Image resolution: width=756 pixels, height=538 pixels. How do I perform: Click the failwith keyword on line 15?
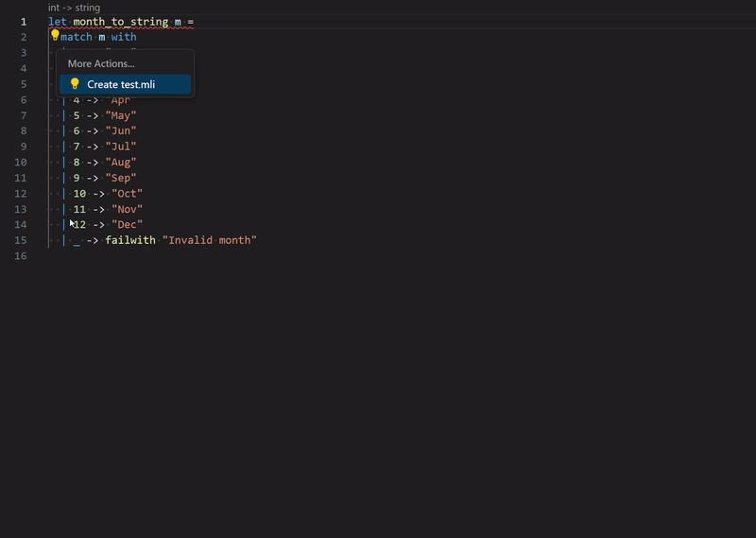(x=130, y=240)
